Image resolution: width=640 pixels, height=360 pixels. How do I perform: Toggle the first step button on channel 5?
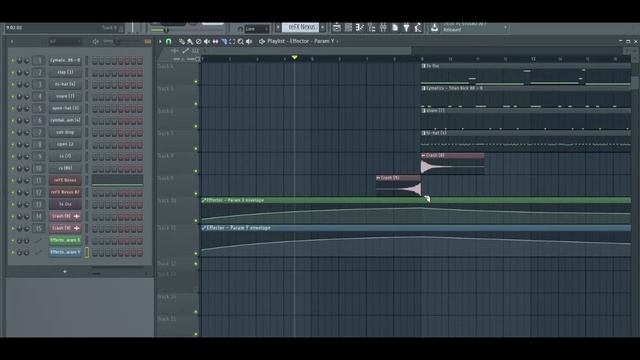tap(95, 109)
